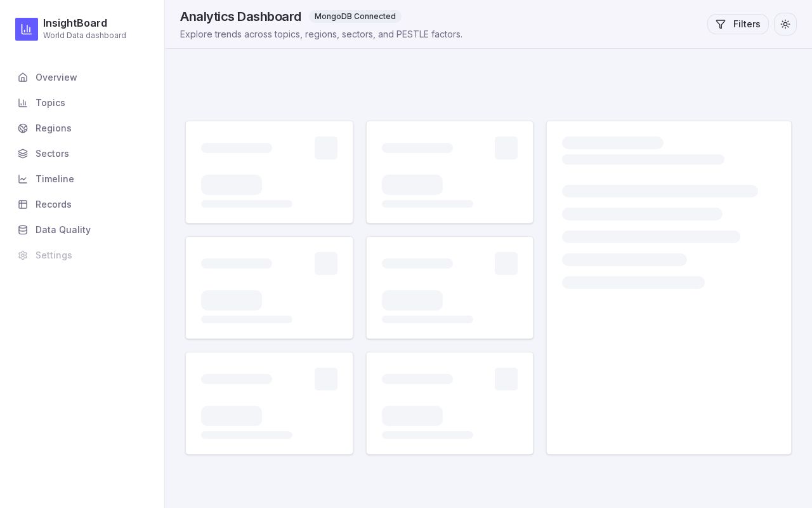Click the Overview home icon
The width and height of the screenshot is (812, 508).
click(x=23, y=77)
